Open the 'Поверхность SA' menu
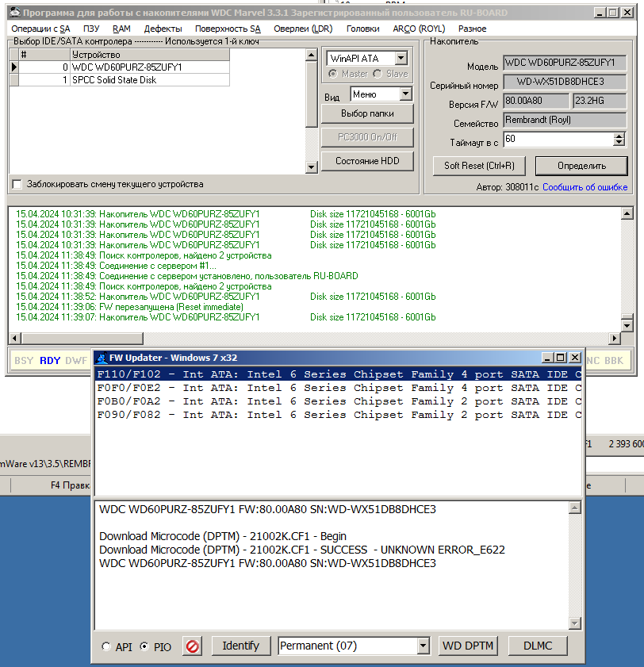644x667 pixels. [x=228, y=29]
